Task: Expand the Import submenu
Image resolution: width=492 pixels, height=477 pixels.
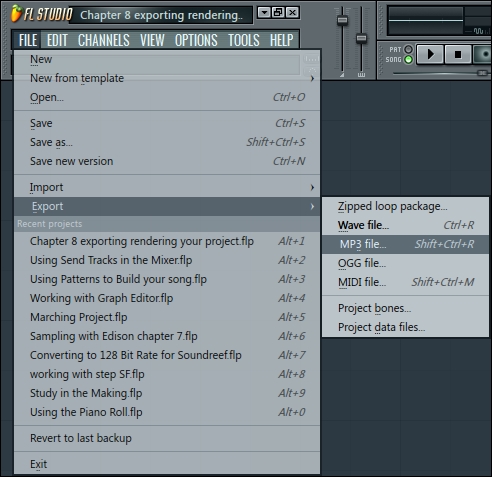Action: (167, 187)
